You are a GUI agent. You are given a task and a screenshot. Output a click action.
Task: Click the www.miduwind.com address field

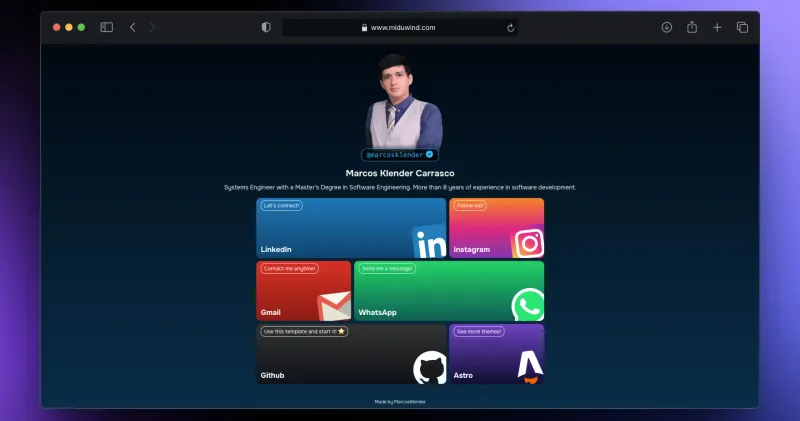(x=402, y=28)
